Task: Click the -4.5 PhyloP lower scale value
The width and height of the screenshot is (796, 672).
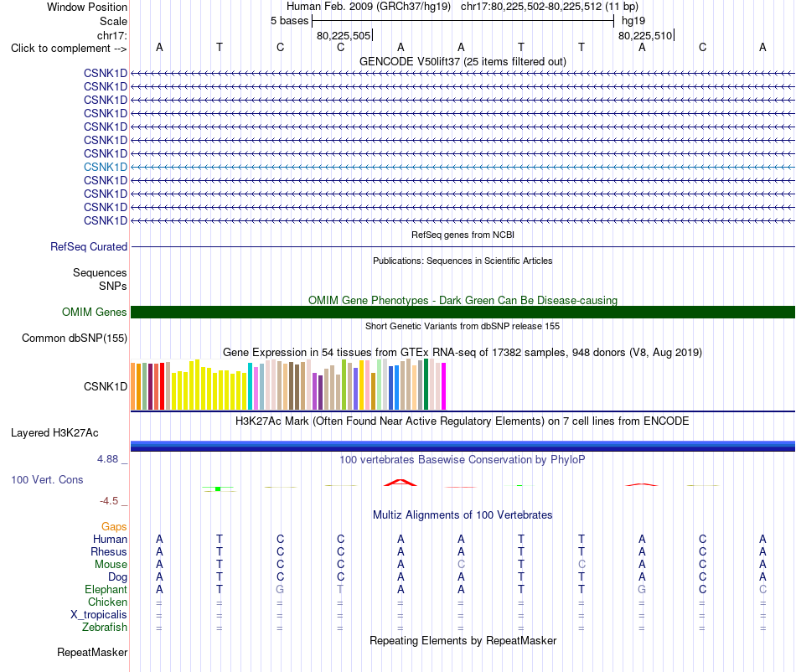Action: [x=109, y=501]
